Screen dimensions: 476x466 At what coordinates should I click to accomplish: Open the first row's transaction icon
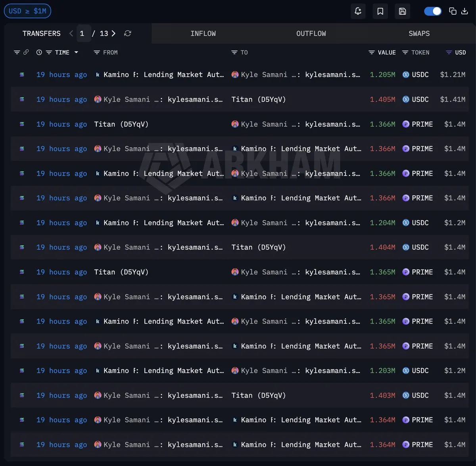click(x=22, y=75)
